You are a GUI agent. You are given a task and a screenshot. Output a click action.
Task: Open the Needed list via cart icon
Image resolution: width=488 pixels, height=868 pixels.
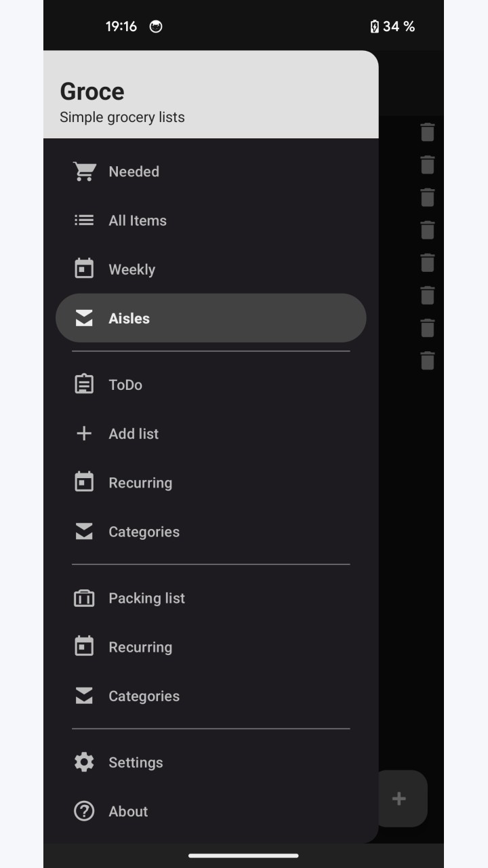84,172
